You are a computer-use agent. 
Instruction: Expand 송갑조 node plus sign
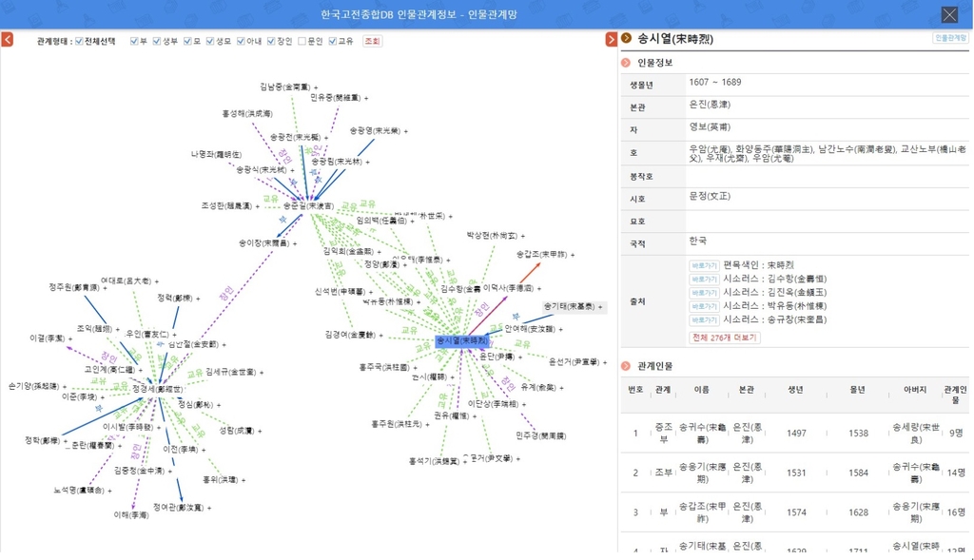pos(571,255)
